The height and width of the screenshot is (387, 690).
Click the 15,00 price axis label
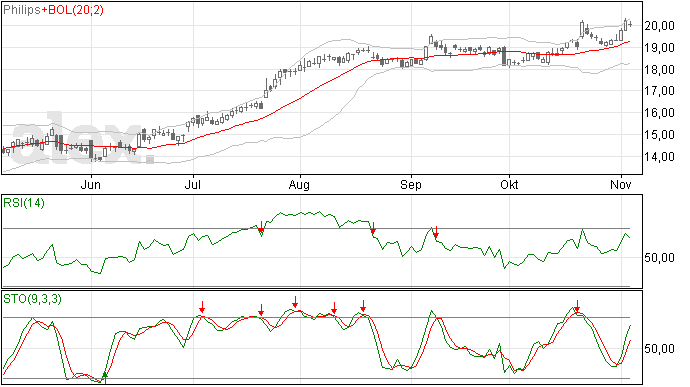(x=659, y=135)
